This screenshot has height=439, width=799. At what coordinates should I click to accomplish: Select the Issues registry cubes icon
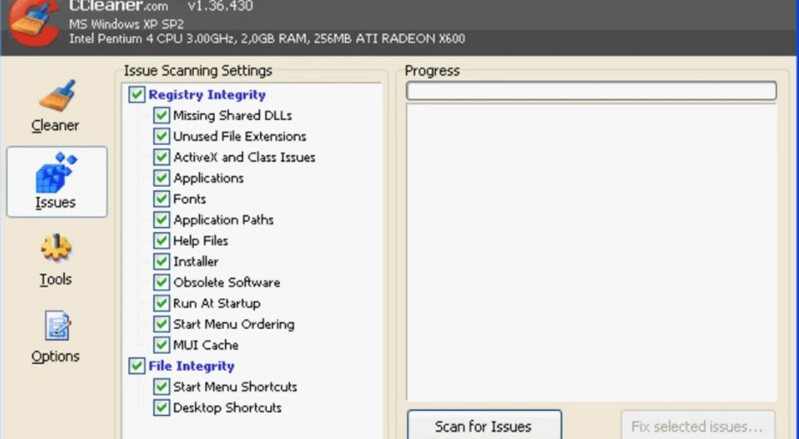pyautogui.click(x=56, y=172)
